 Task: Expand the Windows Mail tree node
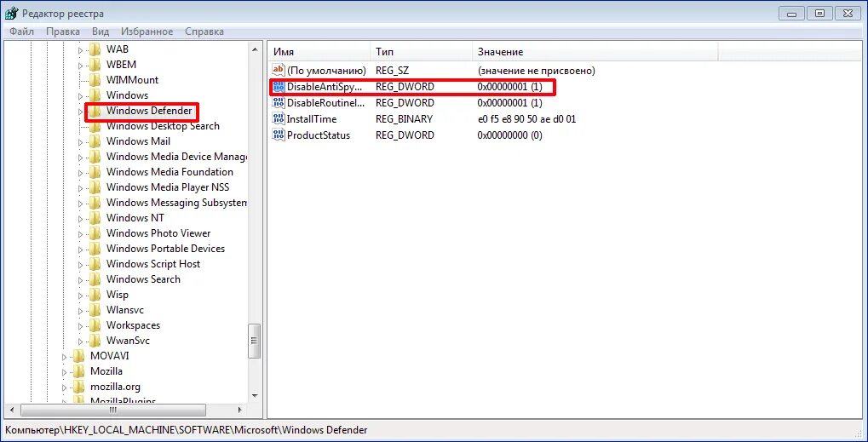[80, 142]
